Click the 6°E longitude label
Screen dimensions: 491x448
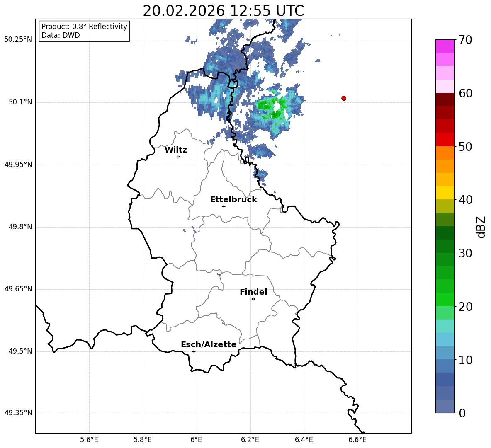pyautogui.click(x=196, y=440)
